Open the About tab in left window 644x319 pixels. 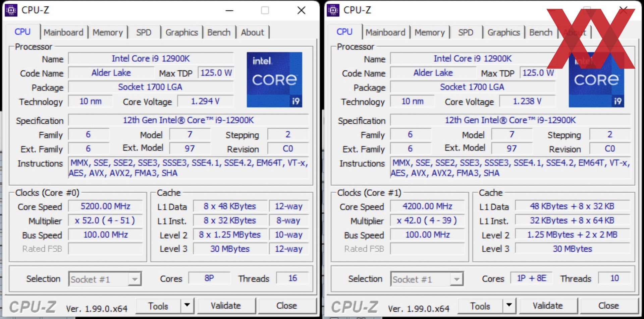[x=252, y=33]
